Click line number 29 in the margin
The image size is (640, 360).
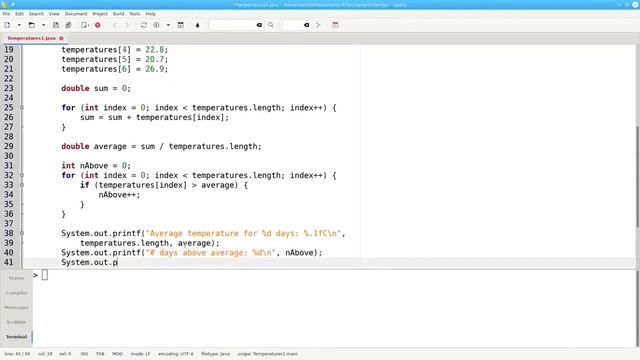click(9, 146)
